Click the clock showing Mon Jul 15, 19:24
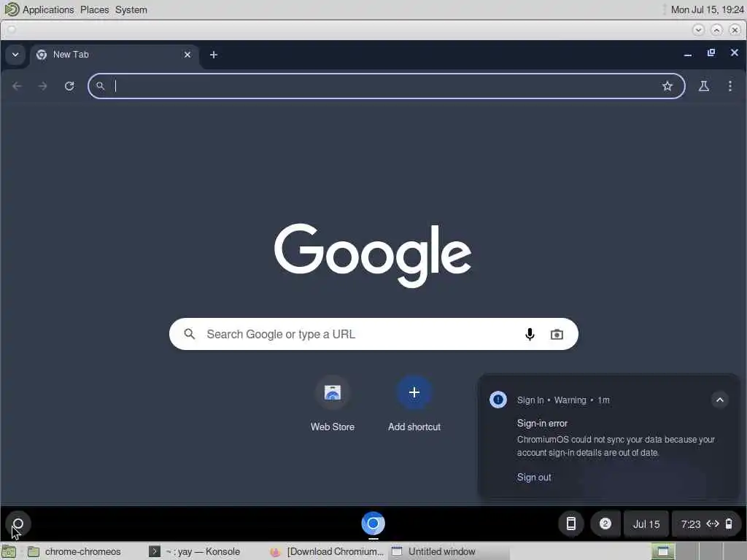The image size is (747, 560). pyautogui.click(x=707, y=9)
